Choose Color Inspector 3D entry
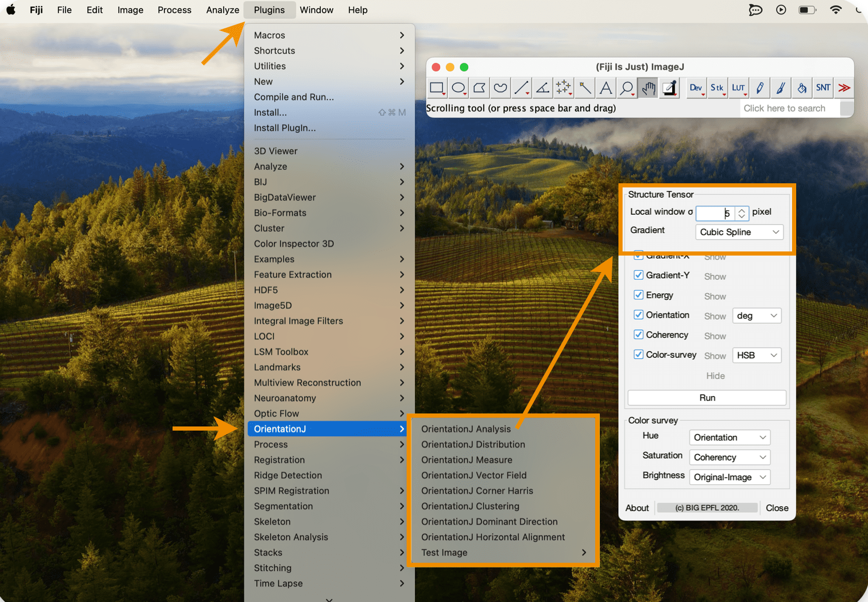Image resolution: width=868 pixels, height=602 pixels. tap(293, 244)
